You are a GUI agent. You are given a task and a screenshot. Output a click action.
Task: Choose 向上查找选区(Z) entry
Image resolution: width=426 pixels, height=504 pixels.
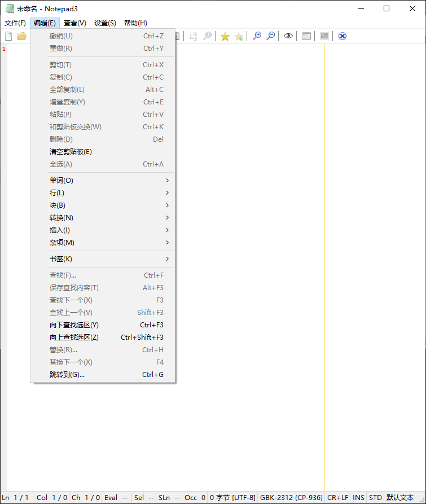pos(103,338)
